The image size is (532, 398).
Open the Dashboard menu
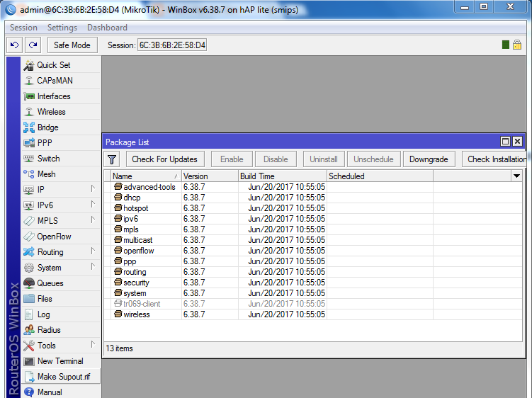pyautogui.click(x=107, y=28)
